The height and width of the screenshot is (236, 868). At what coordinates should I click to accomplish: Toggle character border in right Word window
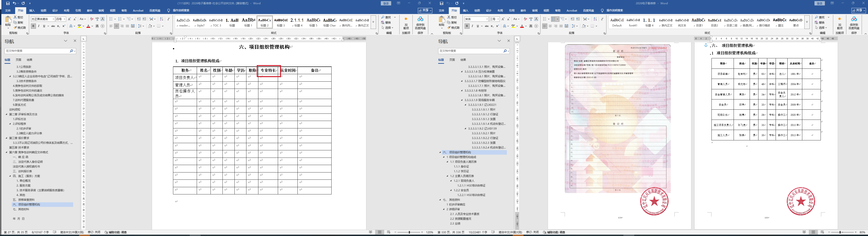click(536, 19)
